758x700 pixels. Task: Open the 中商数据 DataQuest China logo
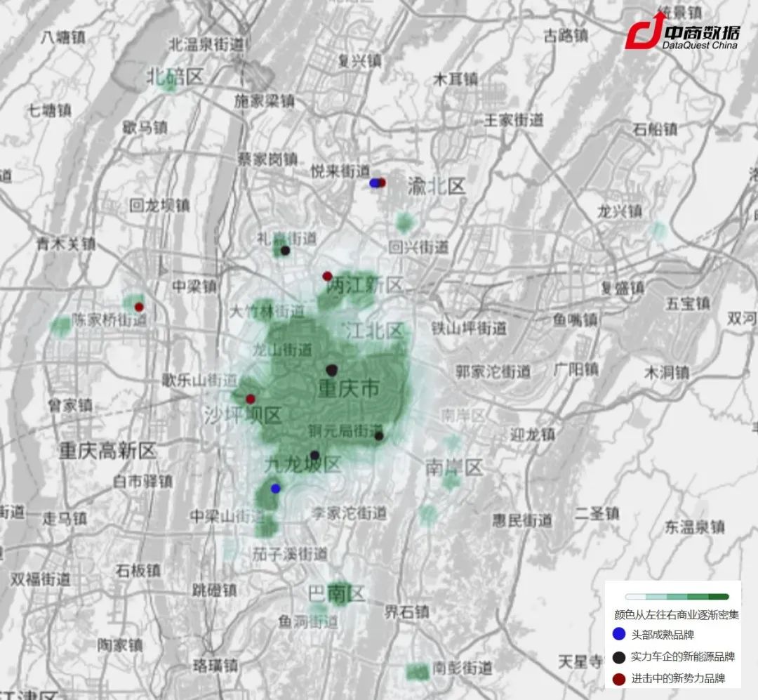coord(682,33)
